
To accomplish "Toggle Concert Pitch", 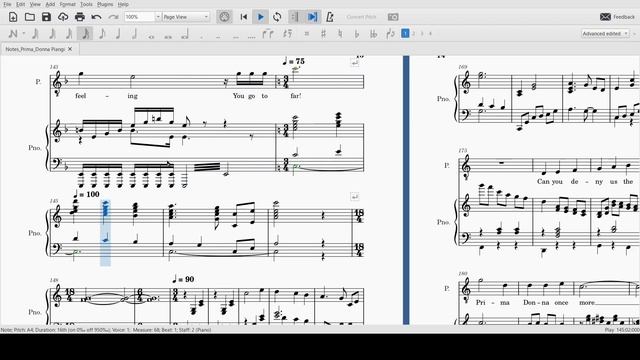I will click(361, 17).
